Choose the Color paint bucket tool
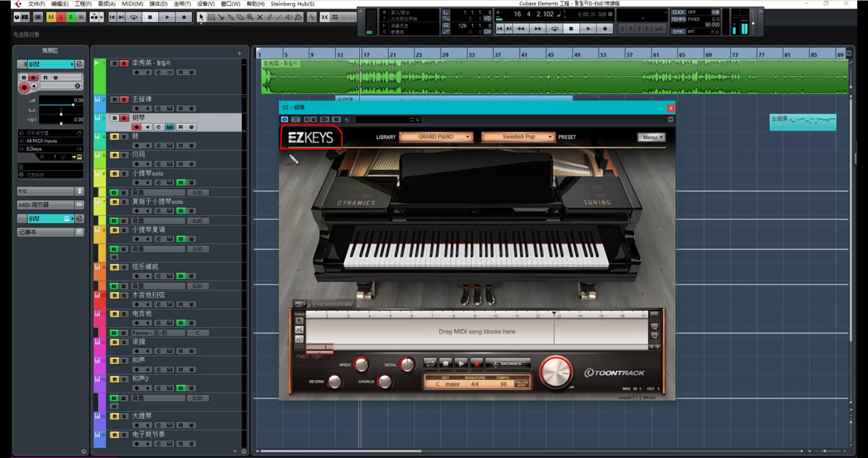 (x=299, y=17)
